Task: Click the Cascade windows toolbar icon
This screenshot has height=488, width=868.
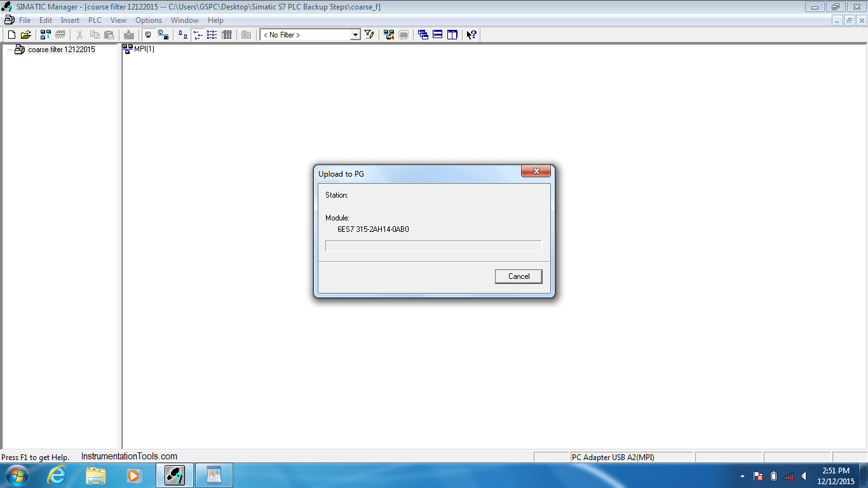Action: (x=423, y=35)
